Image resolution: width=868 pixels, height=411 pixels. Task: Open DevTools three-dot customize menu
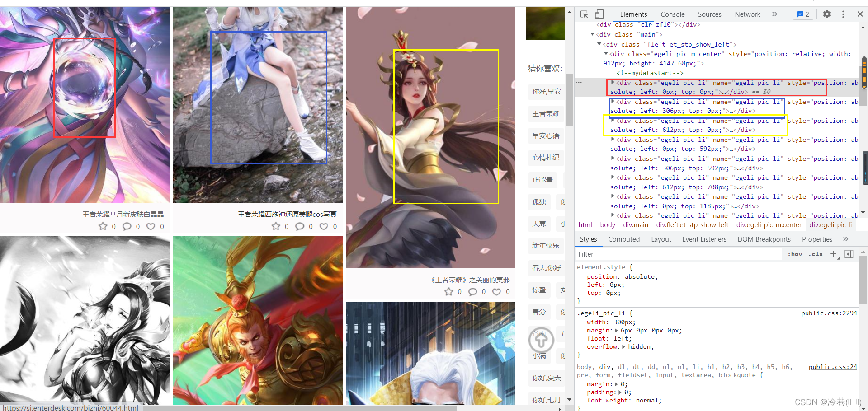pyautogui.click(x=843, y=14)
